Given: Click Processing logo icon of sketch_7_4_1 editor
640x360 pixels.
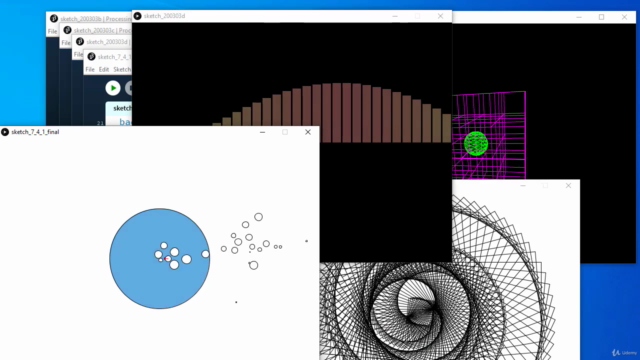Looking at the screenshot, I should tap(91, 56).
